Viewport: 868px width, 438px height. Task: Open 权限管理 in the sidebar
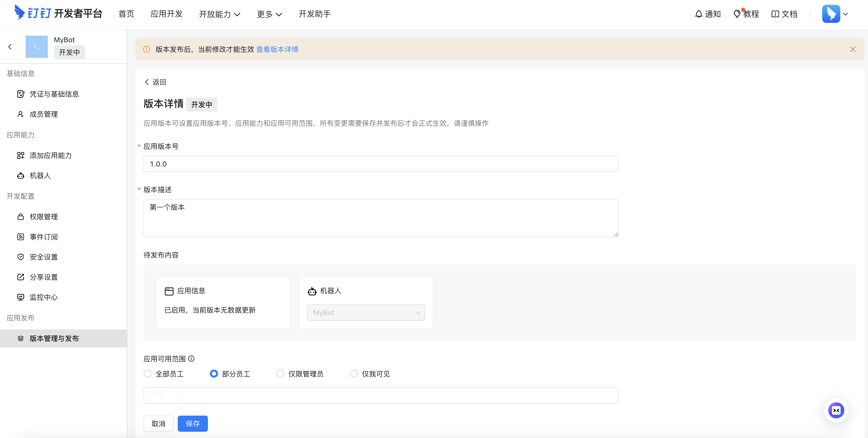44,216
